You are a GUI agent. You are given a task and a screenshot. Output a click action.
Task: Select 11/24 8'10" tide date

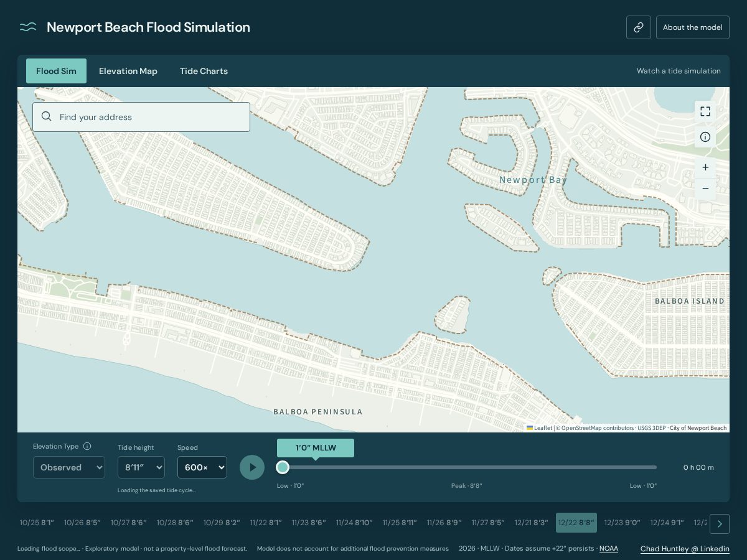[x=354, y=523]
